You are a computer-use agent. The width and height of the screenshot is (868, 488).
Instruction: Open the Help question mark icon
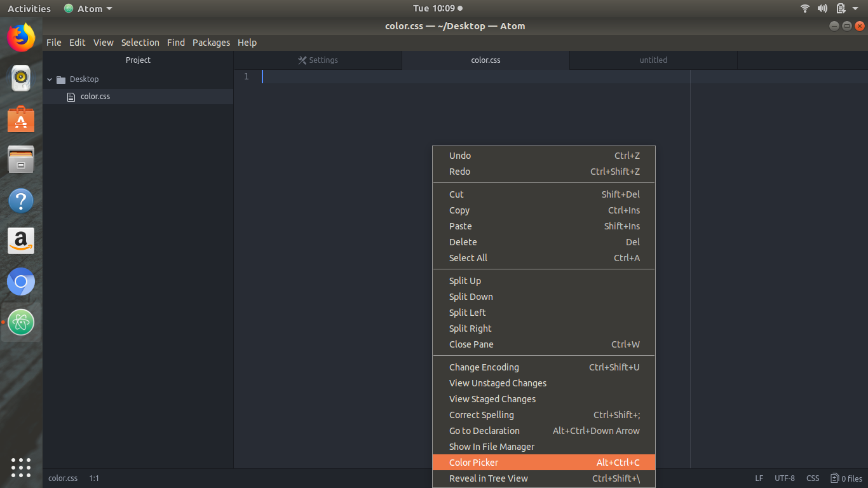point(21,200)
